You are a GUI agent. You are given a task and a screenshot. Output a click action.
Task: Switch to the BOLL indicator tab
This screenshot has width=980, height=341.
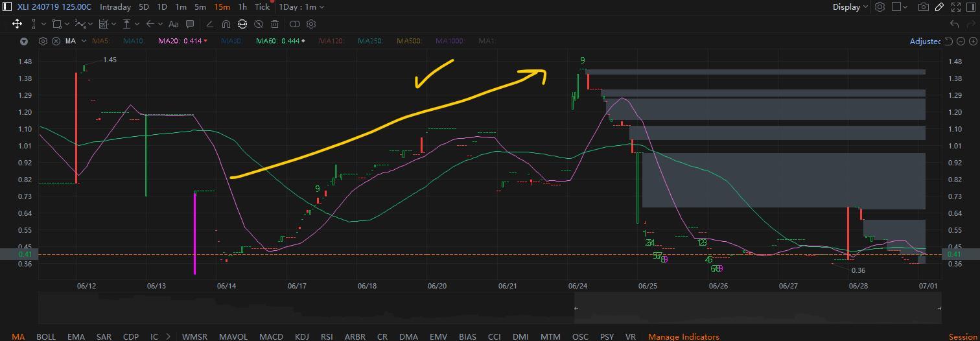pyautogui.click(x=46, y=336)
